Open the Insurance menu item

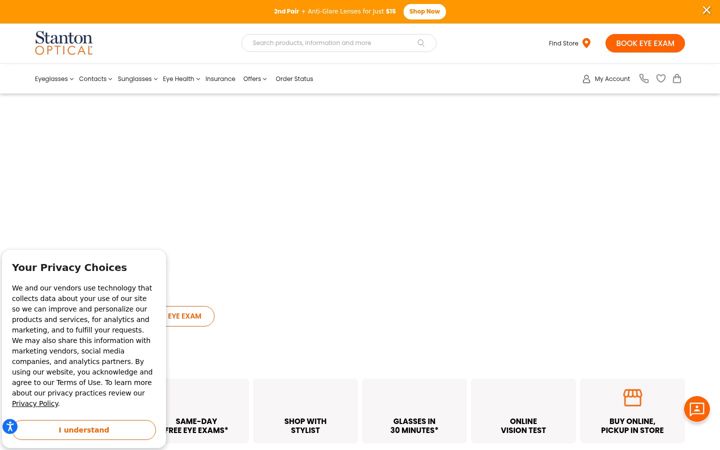(220, 79)
